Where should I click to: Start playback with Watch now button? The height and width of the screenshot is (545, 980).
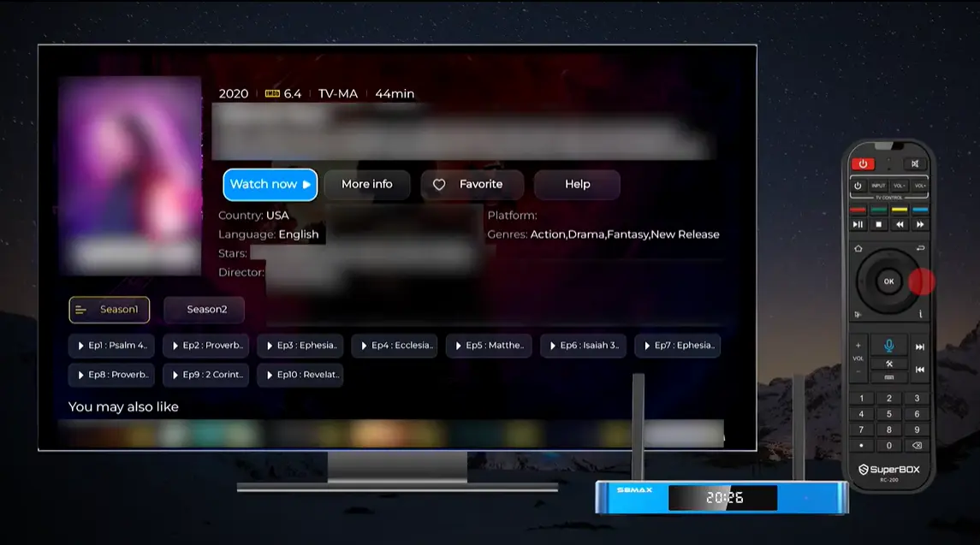(x=270, y=184)
